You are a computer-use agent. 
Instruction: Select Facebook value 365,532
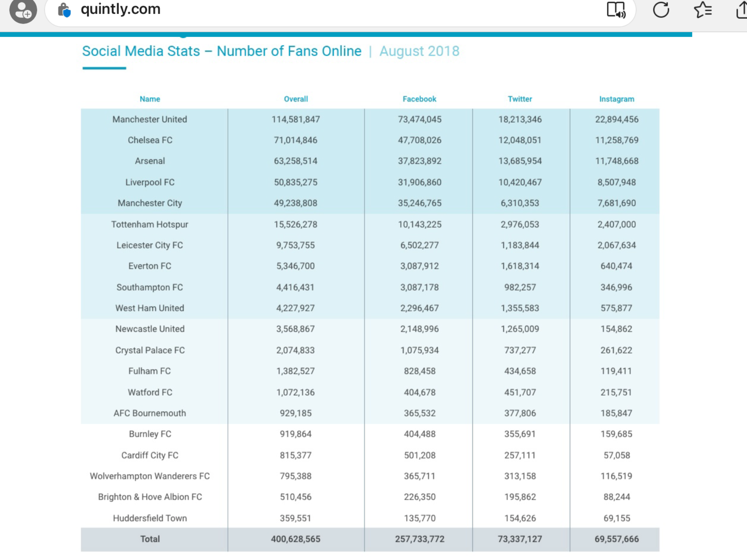coord(419,413)
